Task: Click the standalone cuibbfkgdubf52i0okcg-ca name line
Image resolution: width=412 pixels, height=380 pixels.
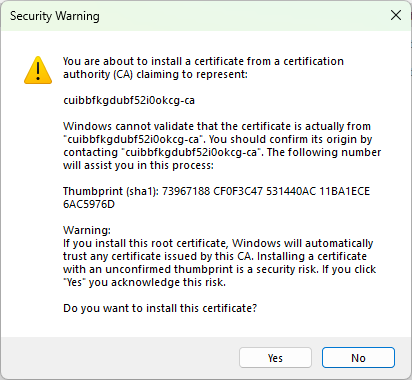Action: [129, 100]
